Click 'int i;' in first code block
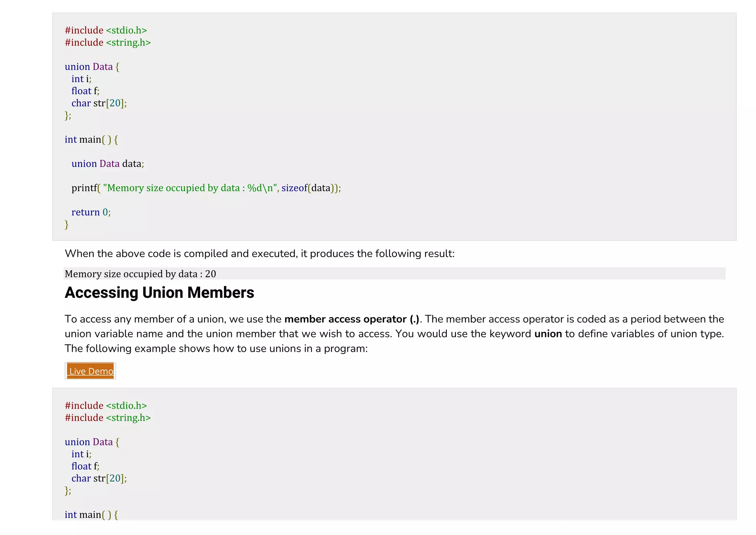The image size is (756, 535). 82,79
